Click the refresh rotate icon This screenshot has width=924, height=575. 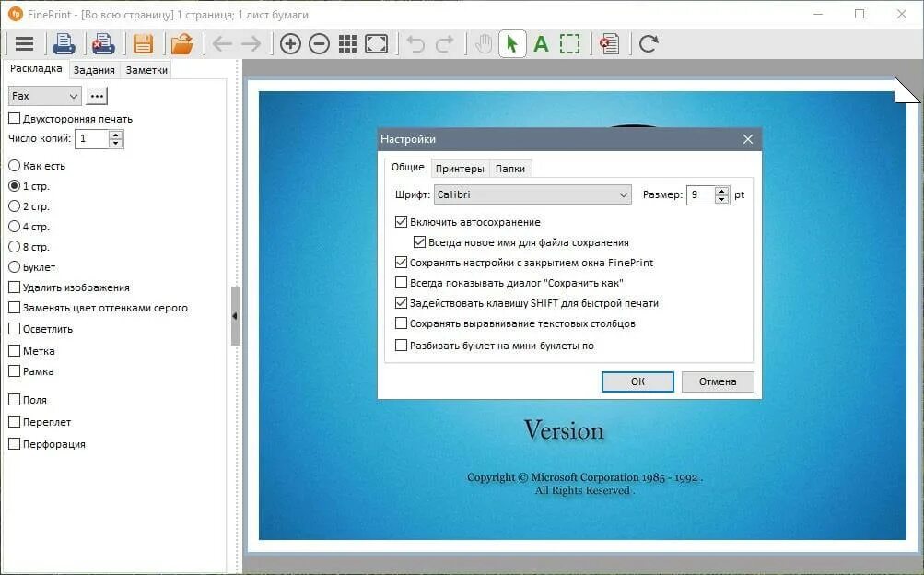[x=649, y=43]
